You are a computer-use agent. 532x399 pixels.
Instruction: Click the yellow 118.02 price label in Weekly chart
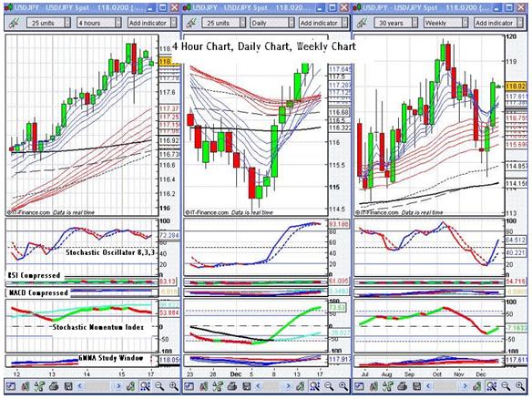516,87
